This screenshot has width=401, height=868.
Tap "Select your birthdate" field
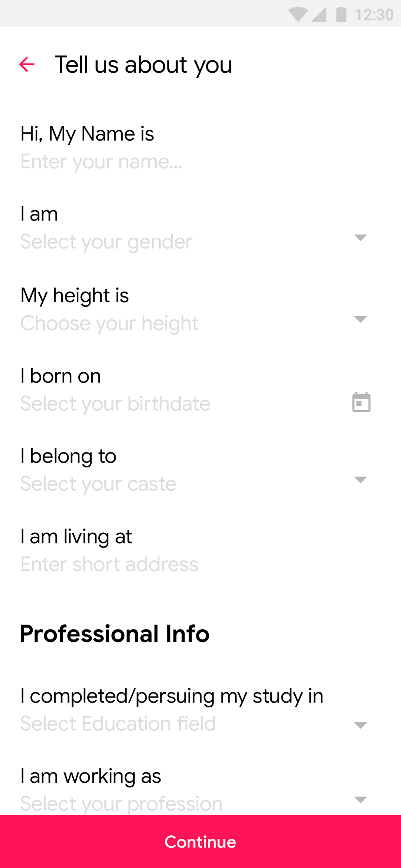pyautogui.click(x=115, y=404)
